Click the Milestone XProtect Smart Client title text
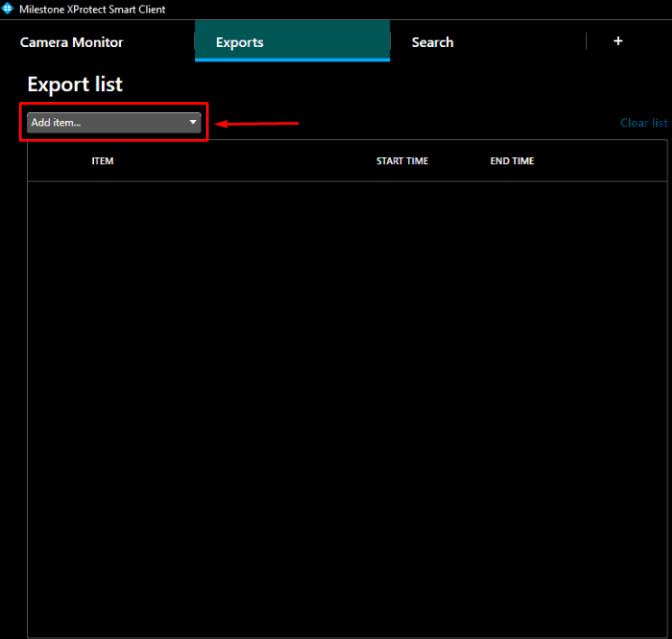The image size is (672, 639). pyautogui.click(x=92, y=9)
